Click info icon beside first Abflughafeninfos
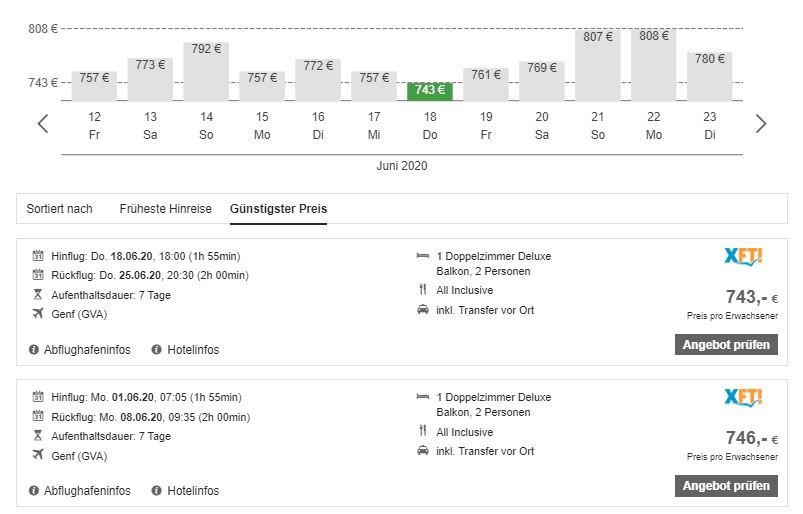The width and height of the screenshot is (803, 514). tap(35, 350)
